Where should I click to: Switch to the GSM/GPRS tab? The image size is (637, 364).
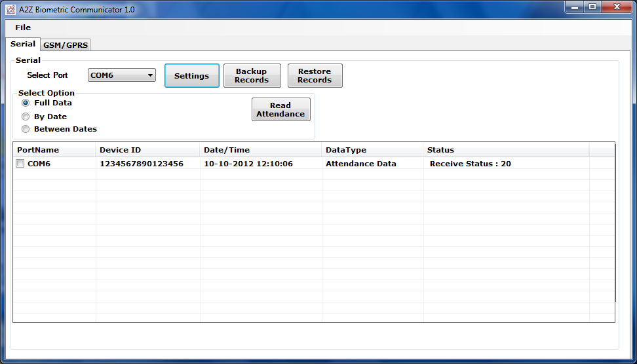point(66,45)
